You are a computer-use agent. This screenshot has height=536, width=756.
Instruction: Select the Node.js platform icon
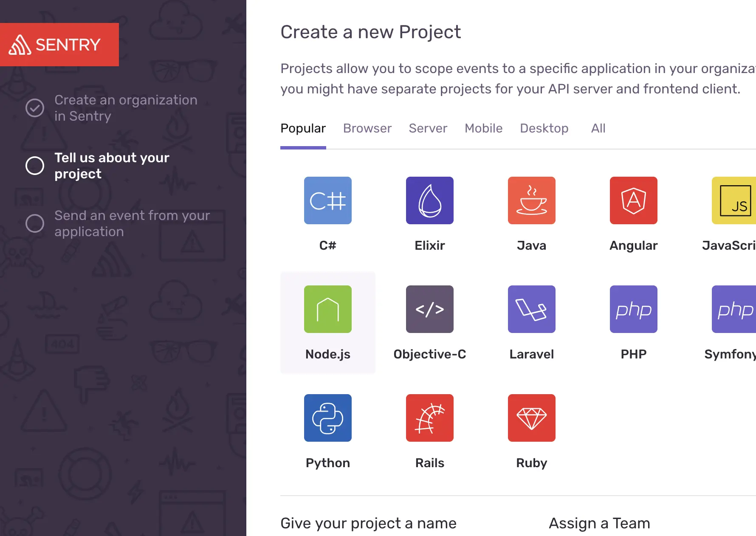click(x=328, y=309)
